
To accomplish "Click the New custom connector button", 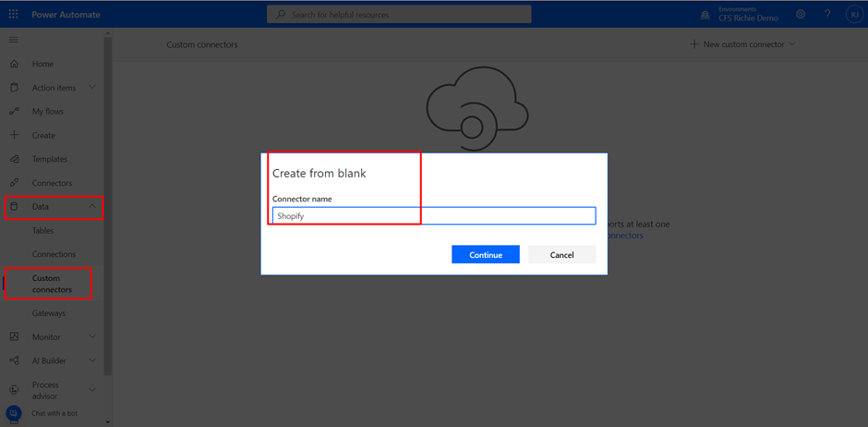I will [742, 44].
